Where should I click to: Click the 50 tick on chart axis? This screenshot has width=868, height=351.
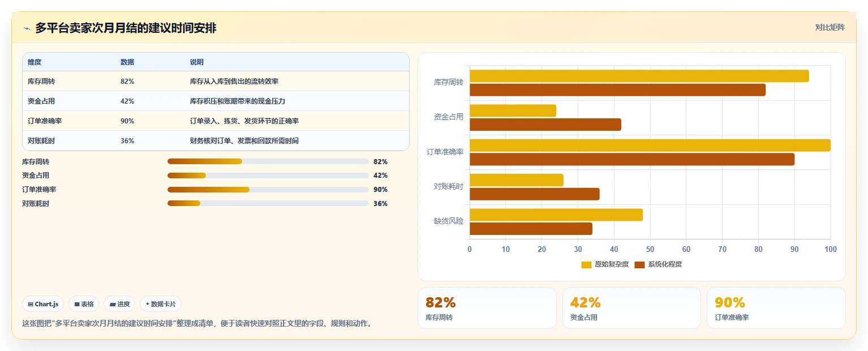(650, 249)
